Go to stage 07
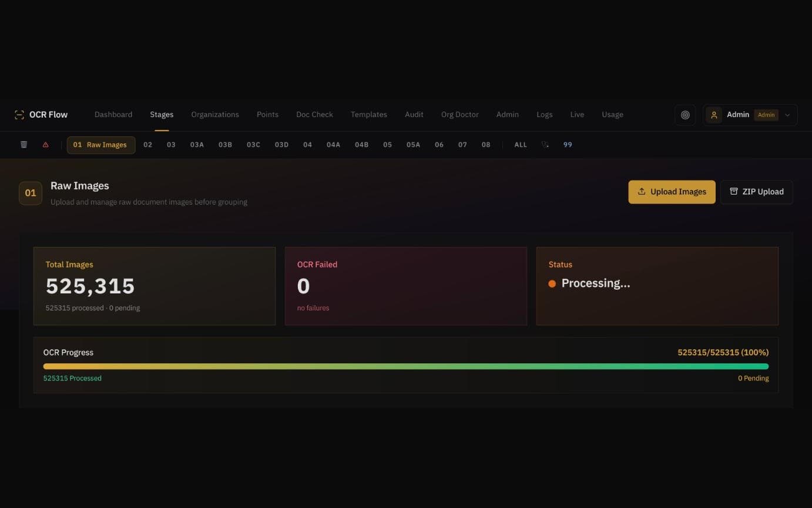The height and width of the screenshot is (508, 812). [x=462, y=145]
